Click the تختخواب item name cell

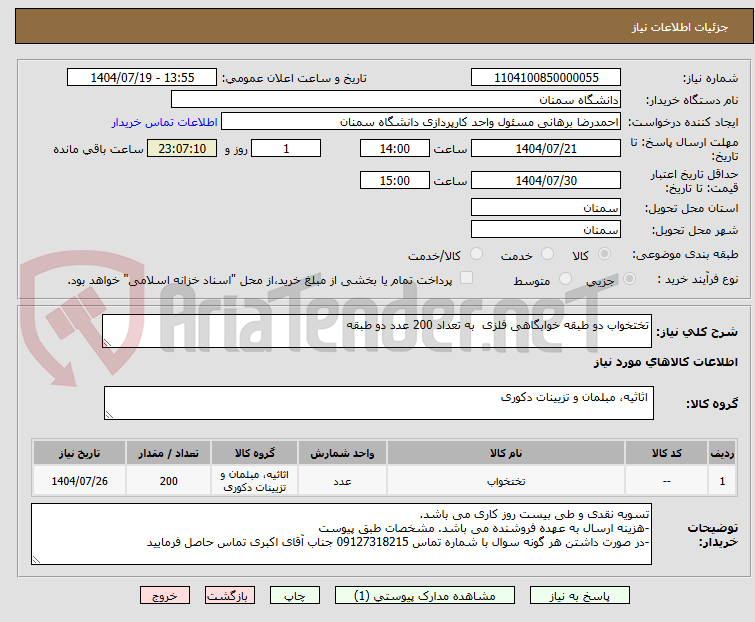pos(506,481)
